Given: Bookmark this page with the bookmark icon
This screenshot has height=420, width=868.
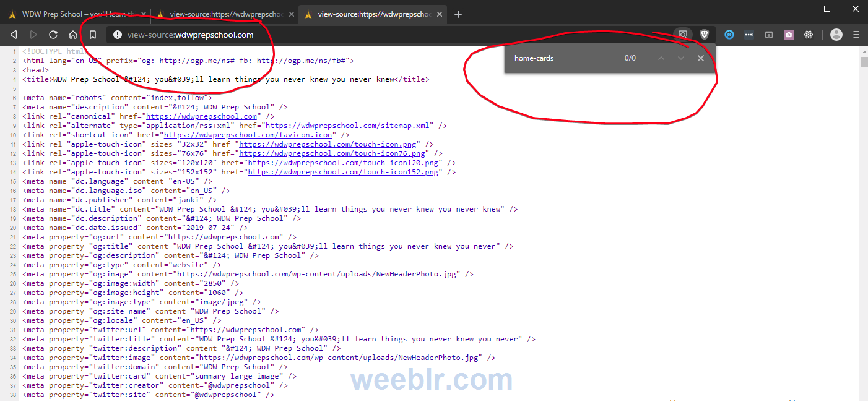Looking at the screenshot, I should coord(93,35).
